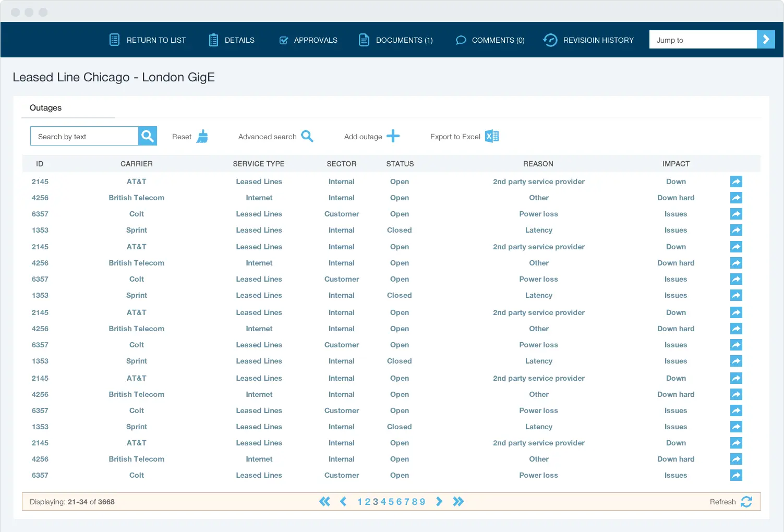
Task: Go to the previous page with single left arrow
Action: [x=343, y=502]
